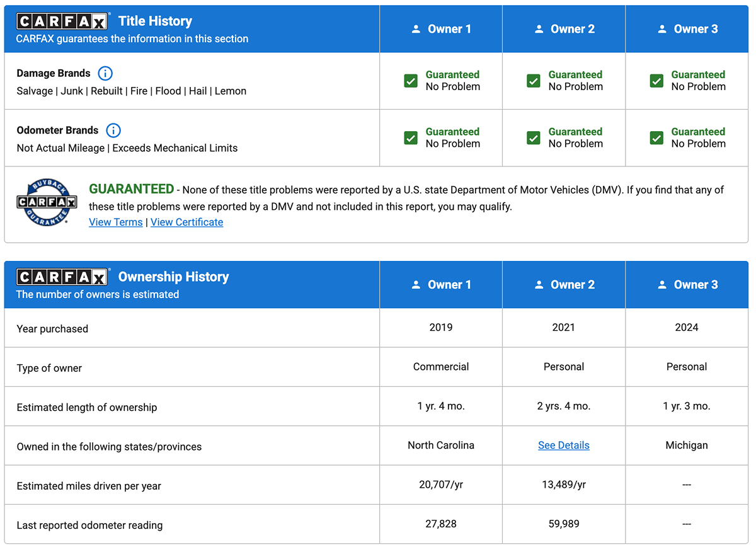This screenshot has height=547, width=756.
Task: Click Owner 1 person icon in Ownership History
Action: (416, 285)
